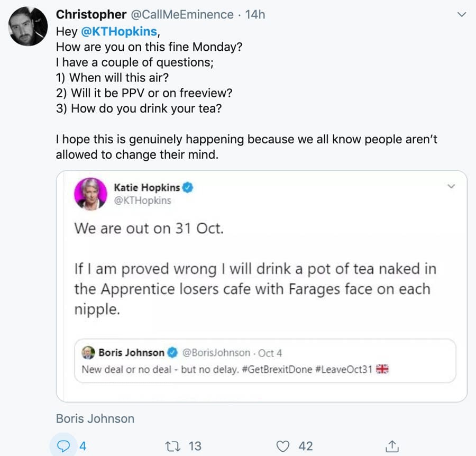The image size is (476, 456).
Task: Click the 14h timestamp
Action: coord(255,14)
